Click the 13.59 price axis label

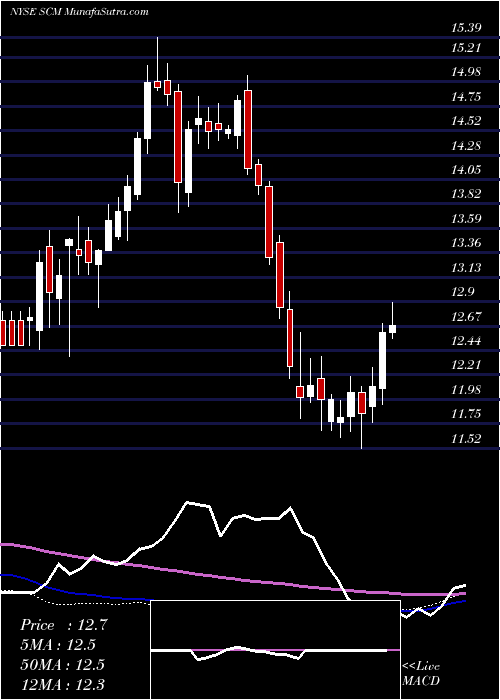[x=466, y=219]
